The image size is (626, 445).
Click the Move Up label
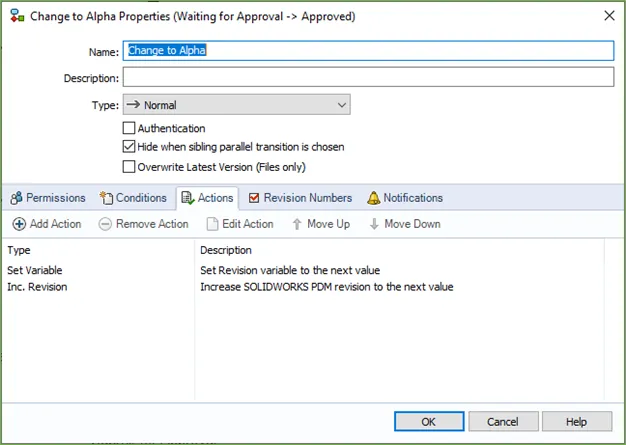[x=329, y=224]
